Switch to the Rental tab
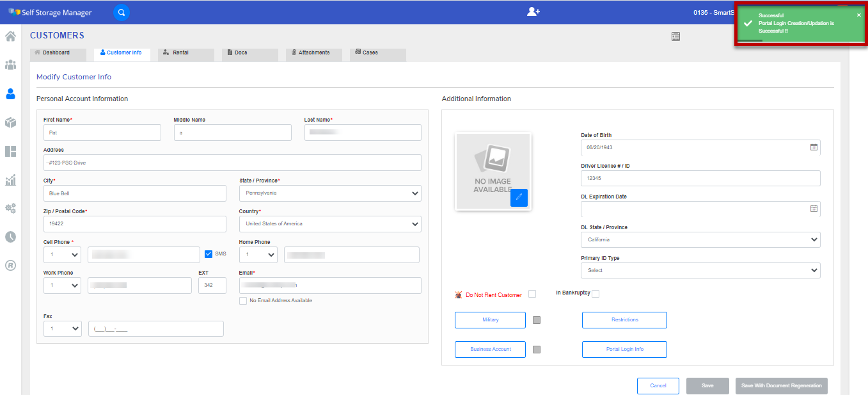 point(186,54)
